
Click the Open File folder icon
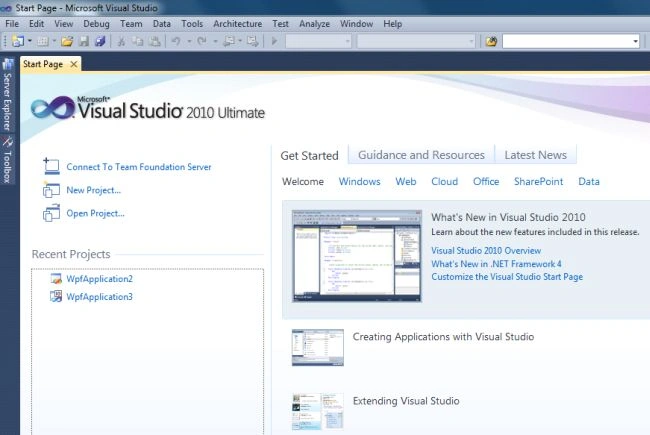[x=67, y=41]
